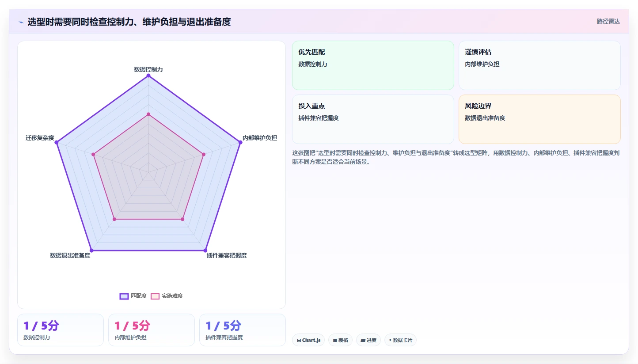Click the 内部维护负担 score card
Image resolution: width=638 pixels, height=364 pixels.
point(152,330)
